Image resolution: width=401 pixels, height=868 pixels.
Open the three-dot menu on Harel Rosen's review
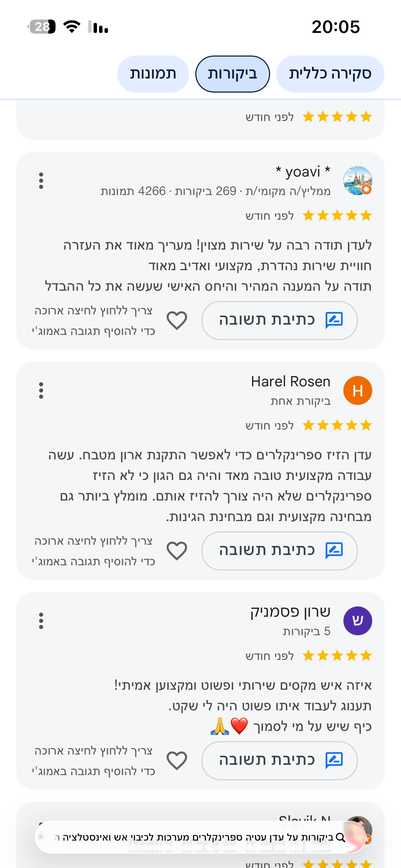(41, 390)
